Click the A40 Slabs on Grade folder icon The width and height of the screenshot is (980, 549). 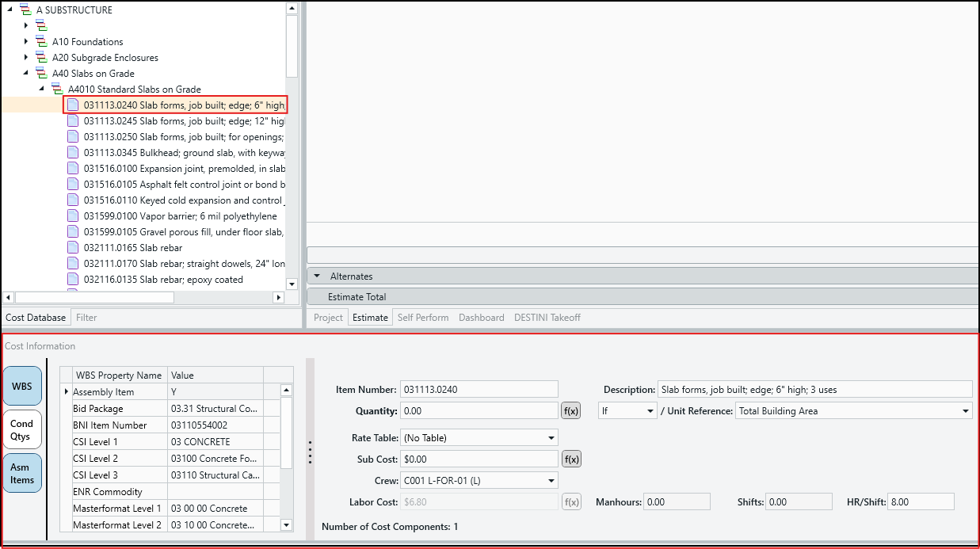pos(41,74)
